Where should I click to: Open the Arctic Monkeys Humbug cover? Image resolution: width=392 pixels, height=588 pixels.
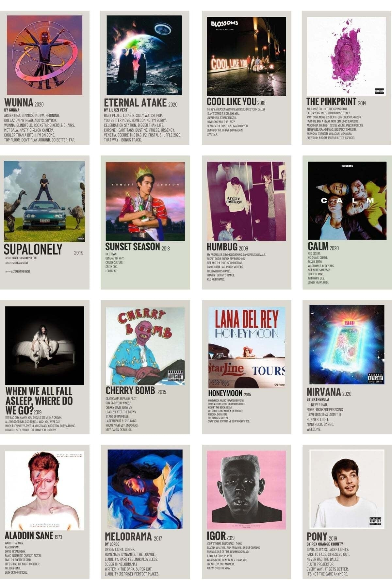(x=246, y=201)
